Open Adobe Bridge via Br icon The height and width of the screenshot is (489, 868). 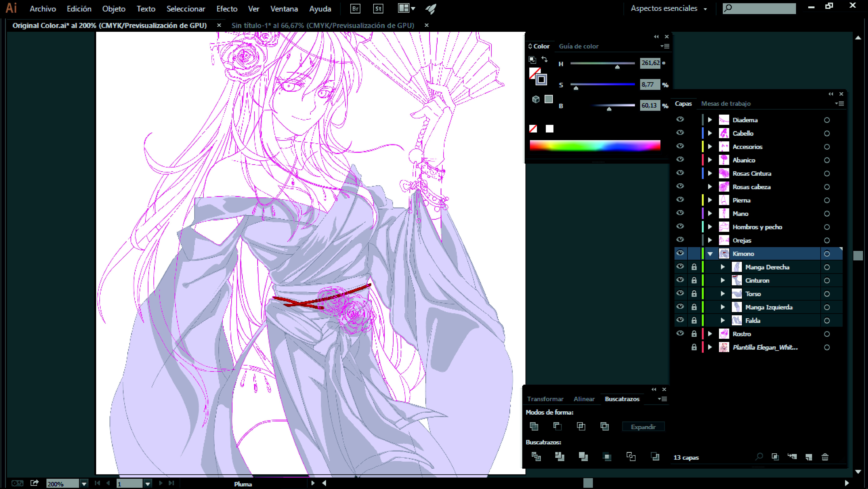(x=355, y=9)
